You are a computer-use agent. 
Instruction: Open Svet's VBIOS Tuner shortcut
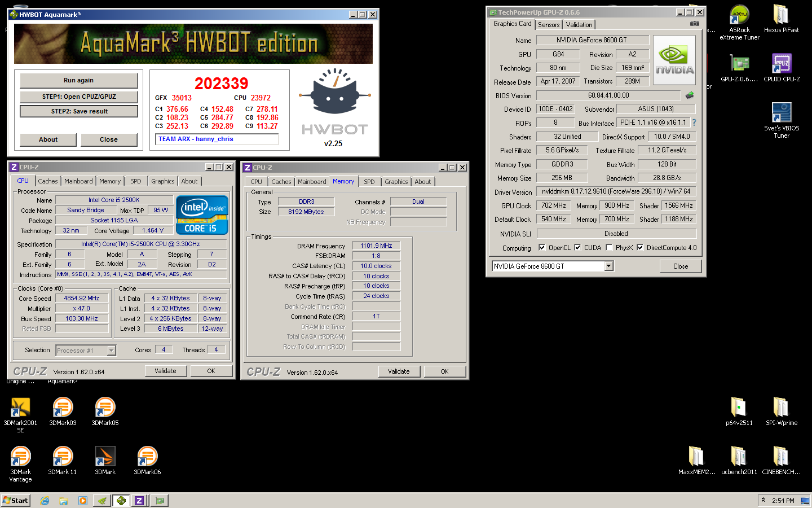[x=781, y=120]
